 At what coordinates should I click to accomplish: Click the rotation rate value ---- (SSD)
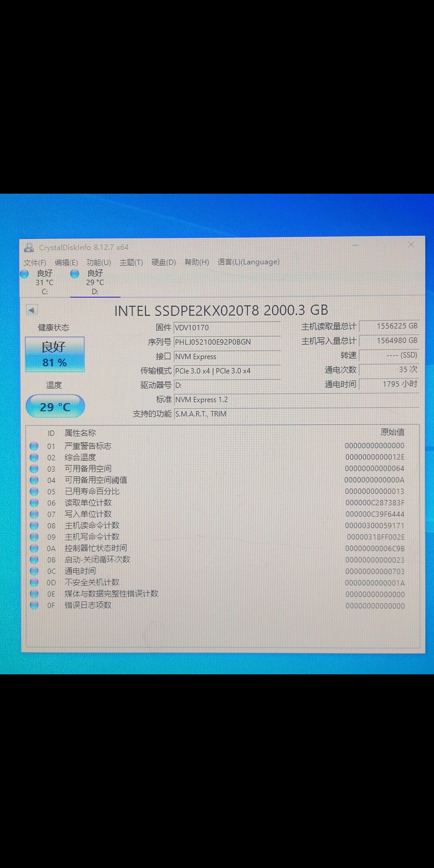point(389,355)
